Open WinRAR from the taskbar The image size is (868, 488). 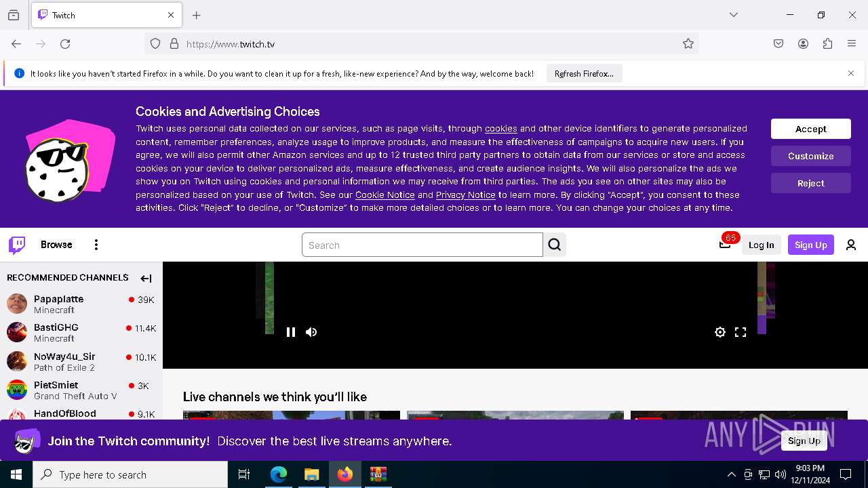coord(378,474)
